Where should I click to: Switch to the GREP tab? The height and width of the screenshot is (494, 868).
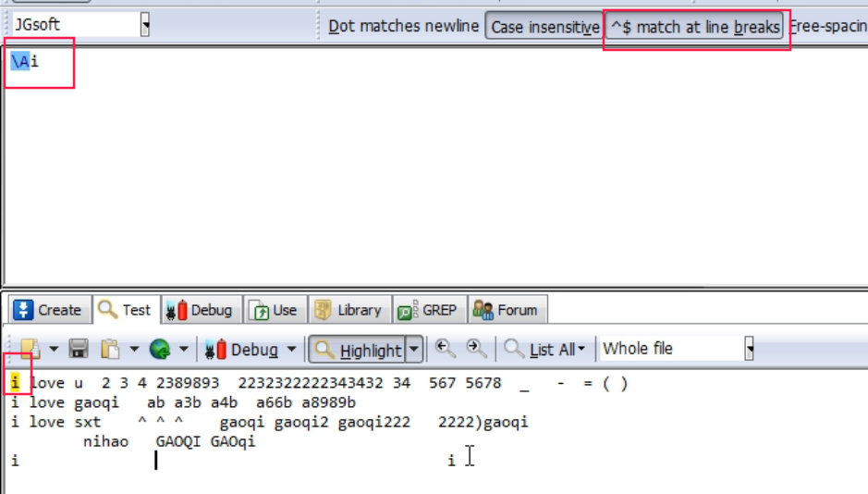(x=429, y=310)
